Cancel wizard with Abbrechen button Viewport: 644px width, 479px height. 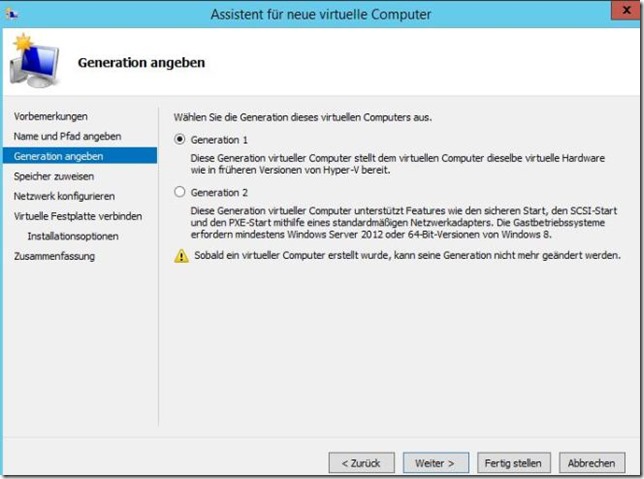pos(592,463)
